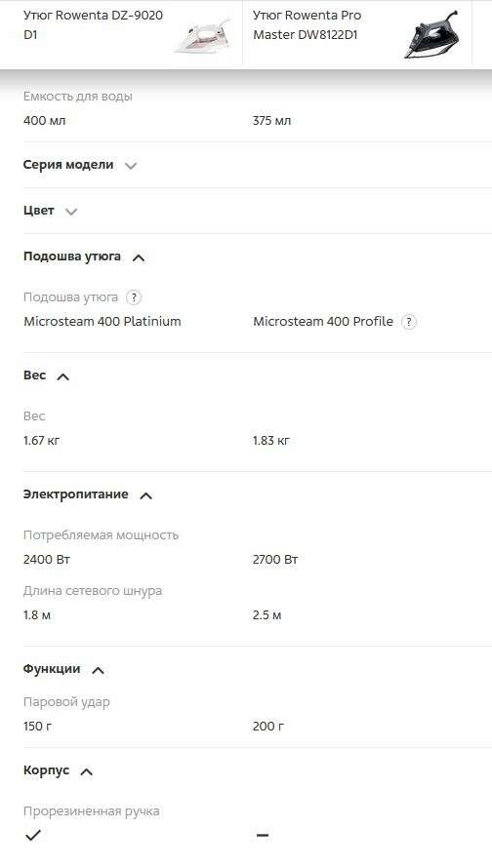The width and height of the screenshot is (492, 868).
Task: Click the Microsteam 400 Platinium value
Action: click(102, 322)
